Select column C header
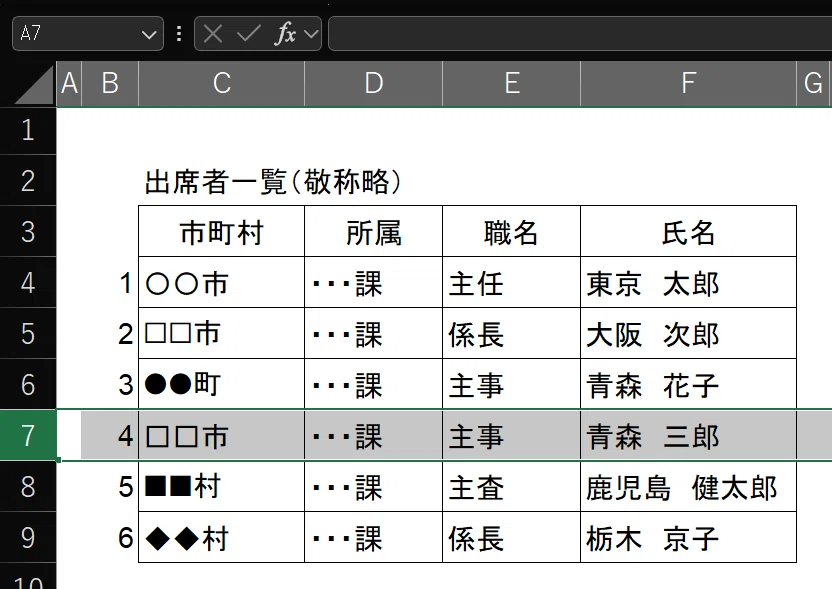The width and height of the screenshot is (832, 589). tap(221, 83)
